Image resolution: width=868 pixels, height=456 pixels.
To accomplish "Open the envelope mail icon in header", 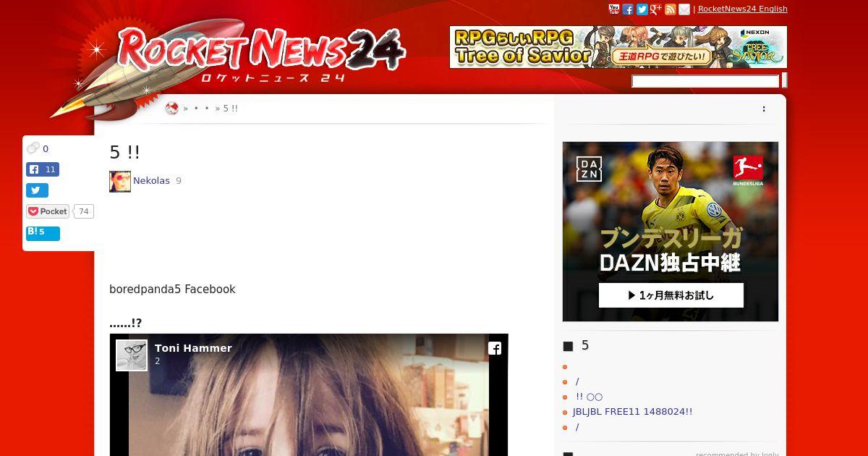I will 684,9.
